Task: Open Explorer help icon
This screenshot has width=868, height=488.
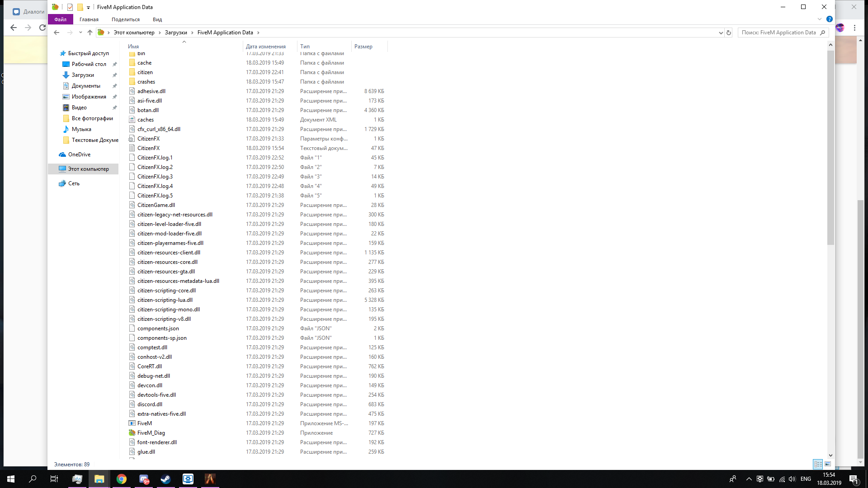Action: coord(830,19)
